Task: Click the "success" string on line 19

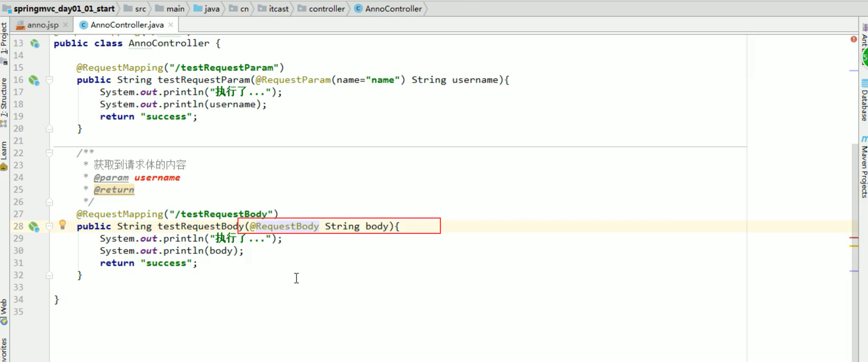Action: tap(166, 117)
